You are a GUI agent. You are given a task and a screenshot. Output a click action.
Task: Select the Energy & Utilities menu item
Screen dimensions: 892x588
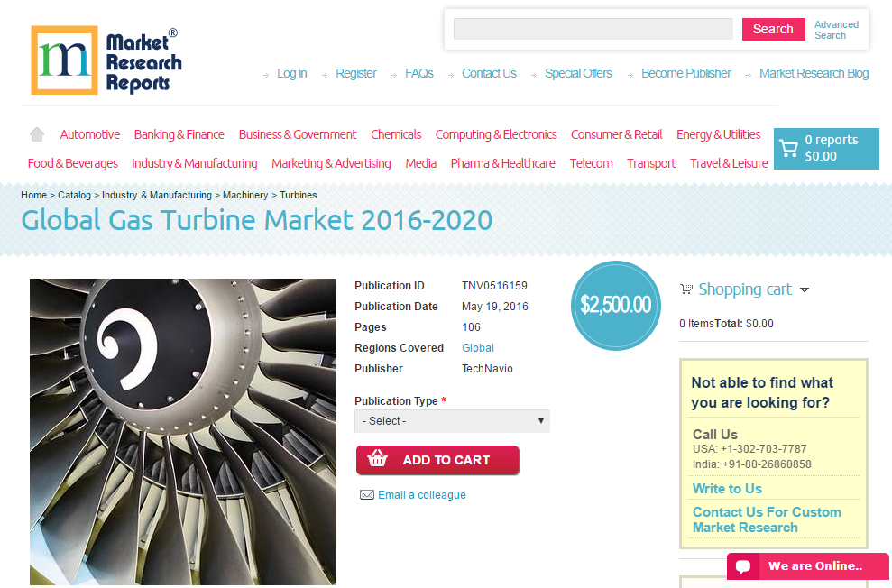point(719,134)
